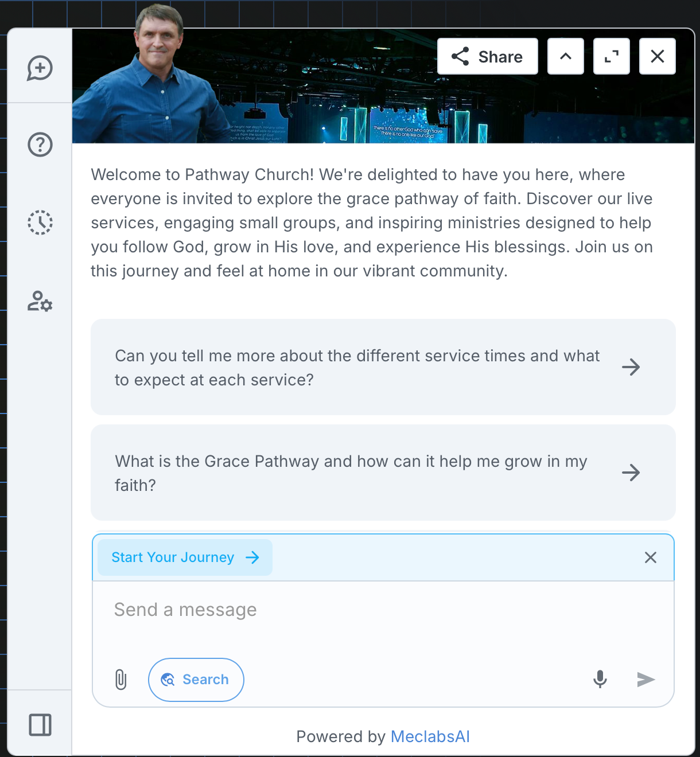Open the MeclabsAI link
Image resolution: width=700 pixels, height=757 pixels.
point(430,736)
